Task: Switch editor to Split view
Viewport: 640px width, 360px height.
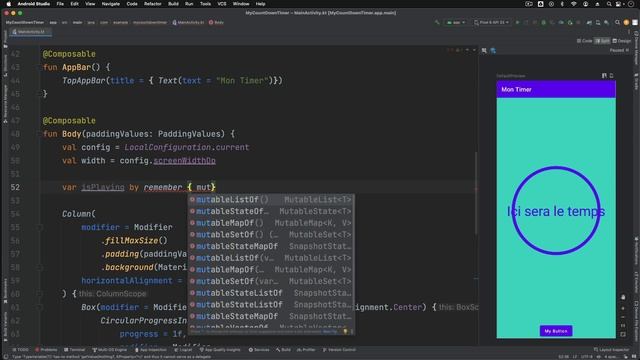Action: pyautogui.click(x=602, y=41)
